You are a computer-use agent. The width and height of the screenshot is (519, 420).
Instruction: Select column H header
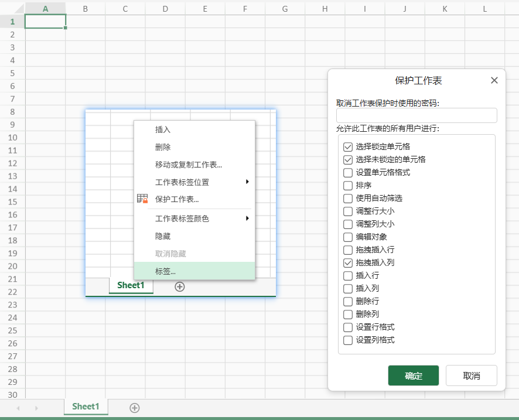pyautogui.click(x=325, y=9)
